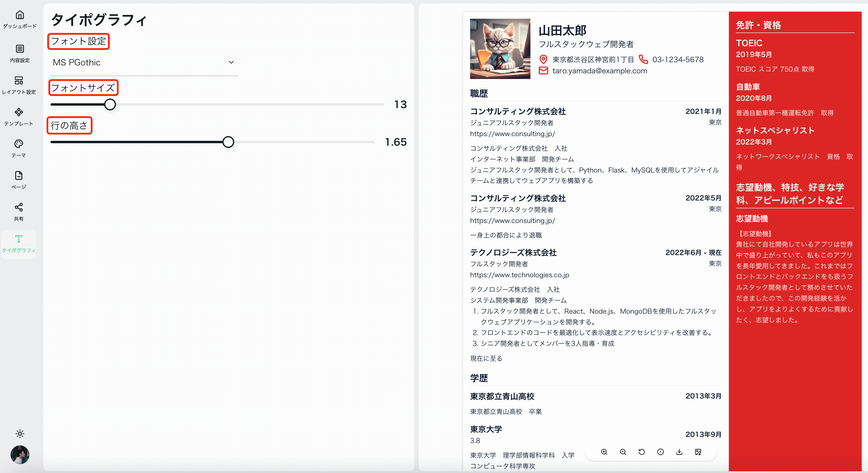Click the フォント設定 label
The height and width of the screenshot is (473, 868).
click(x=79, y=41)
